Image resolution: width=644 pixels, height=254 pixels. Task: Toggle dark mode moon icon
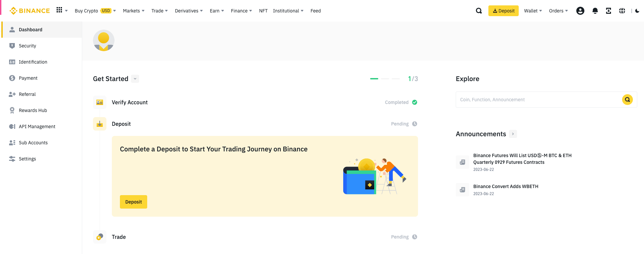(x=637, y=11)
